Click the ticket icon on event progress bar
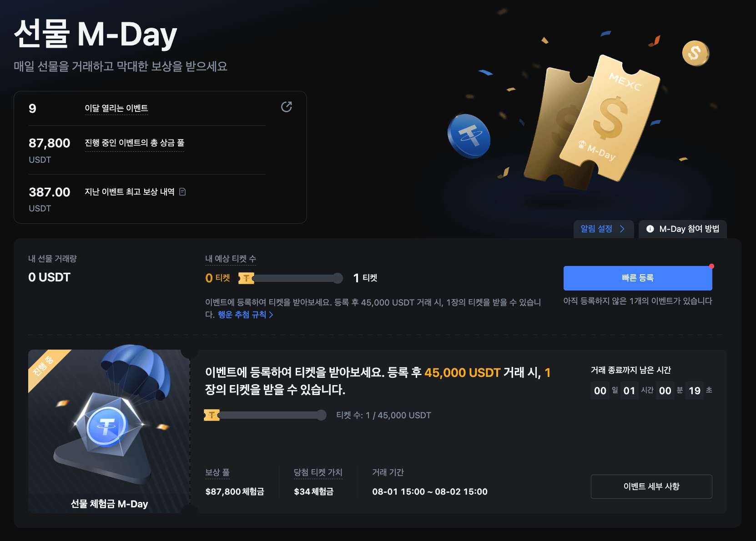 click(212, 415)
